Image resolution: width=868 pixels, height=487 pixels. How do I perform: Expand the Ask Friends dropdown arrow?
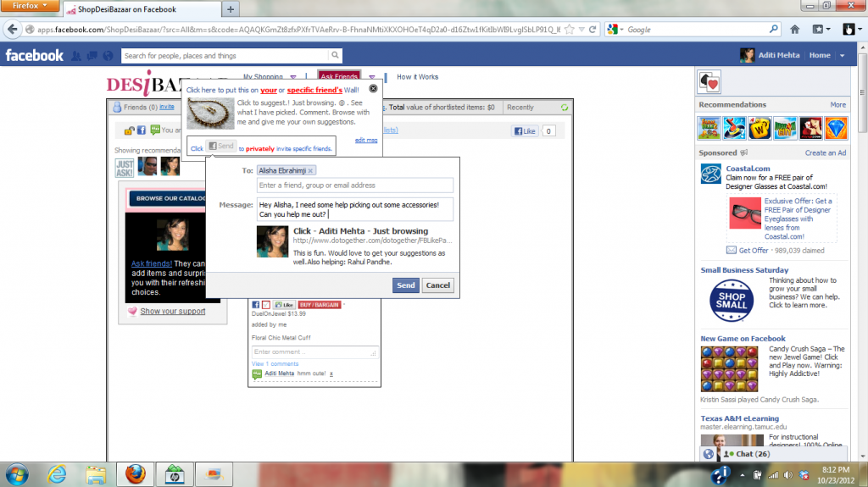coord(372,77)
